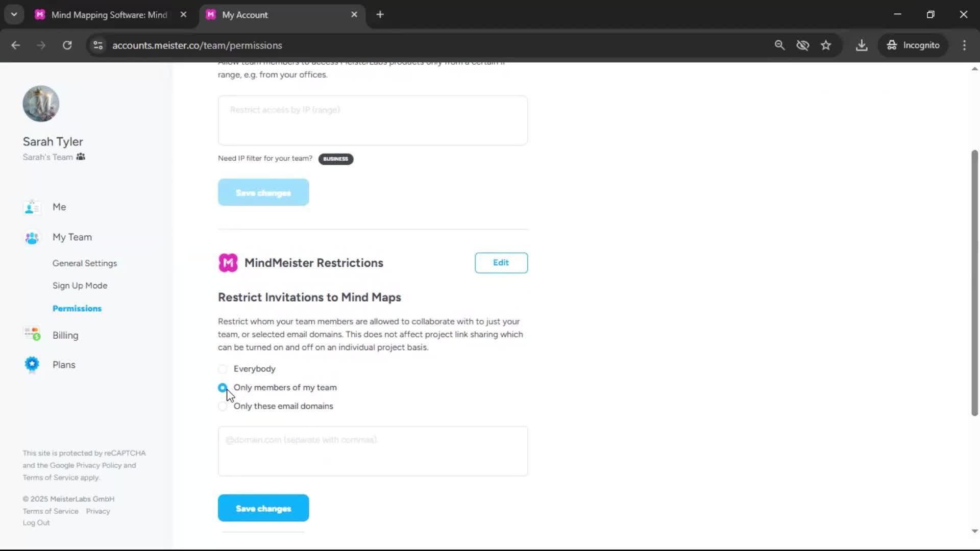
Task: Select the Everybody radio option
Action: click(223, 369)
